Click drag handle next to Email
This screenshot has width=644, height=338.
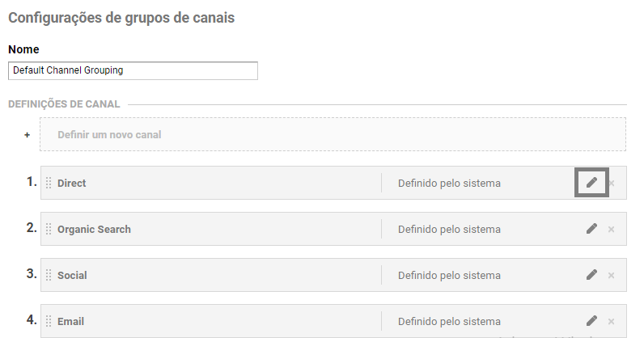tap(49, 322)
